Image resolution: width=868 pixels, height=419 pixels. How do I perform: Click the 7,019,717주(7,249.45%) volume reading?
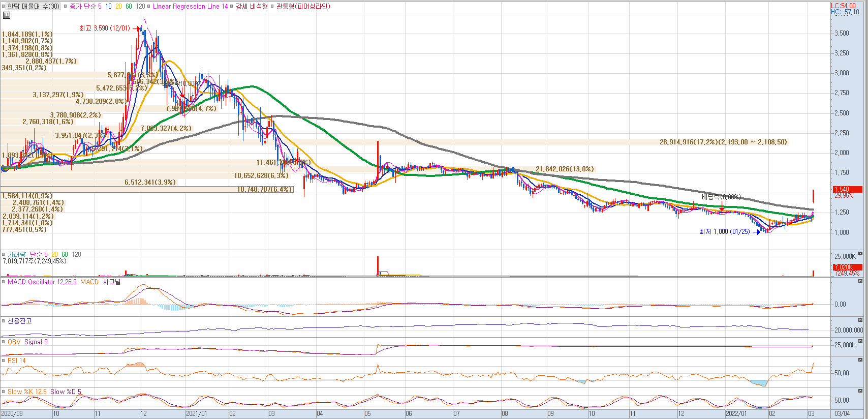[x=35, y=261]
